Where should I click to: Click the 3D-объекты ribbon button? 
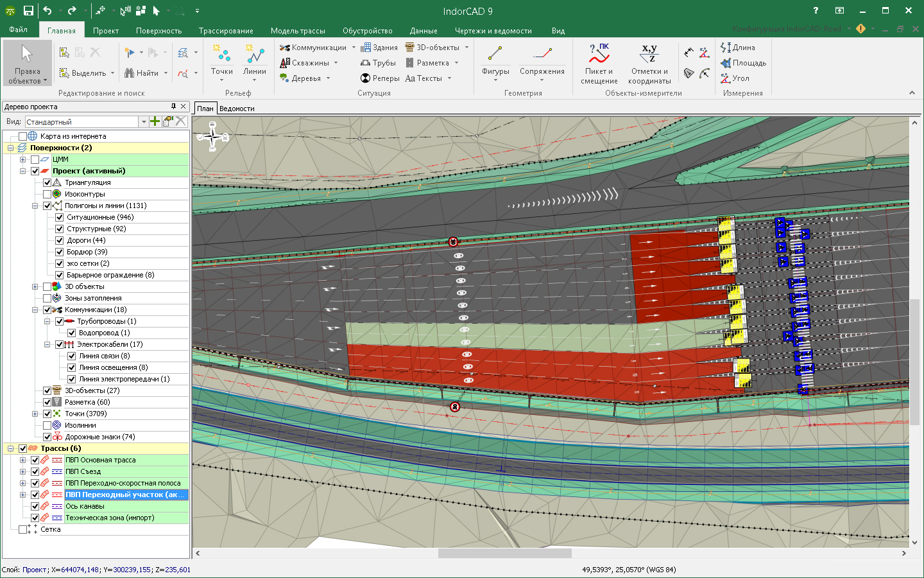pyautogui.click(x=432, y=48)
